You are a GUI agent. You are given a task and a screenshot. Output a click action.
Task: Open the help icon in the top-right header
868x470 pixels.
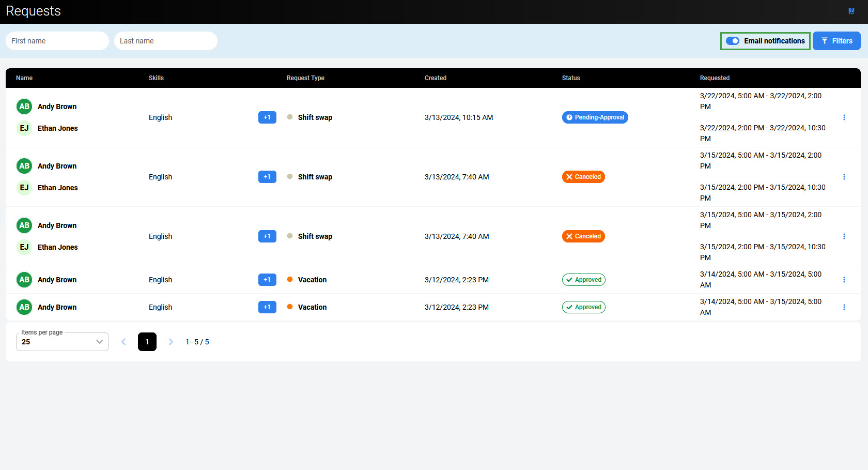pos(851,11)
